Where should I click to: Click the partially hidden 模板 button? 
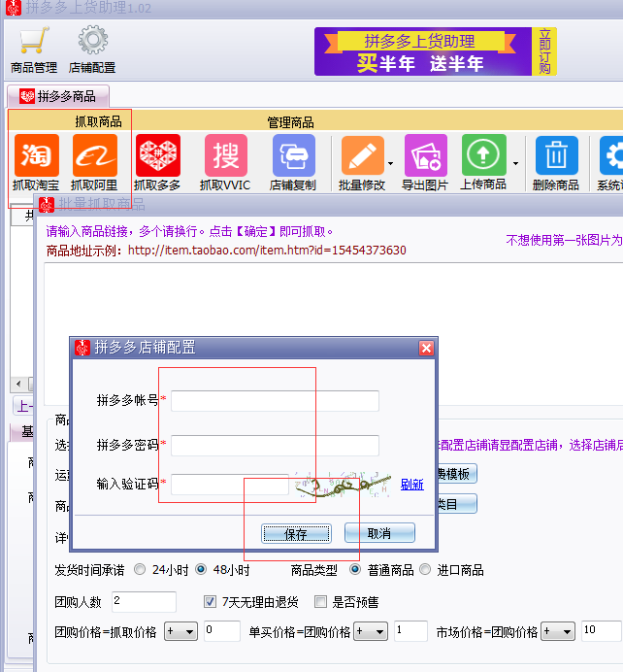tap(457, 474)
